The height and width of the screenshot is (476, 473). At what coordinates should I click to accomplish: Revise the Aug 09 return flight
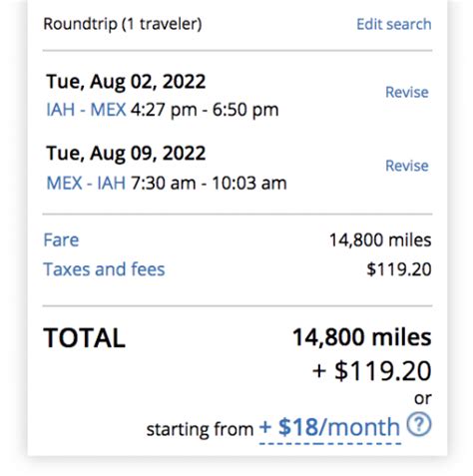coord(407,166)
